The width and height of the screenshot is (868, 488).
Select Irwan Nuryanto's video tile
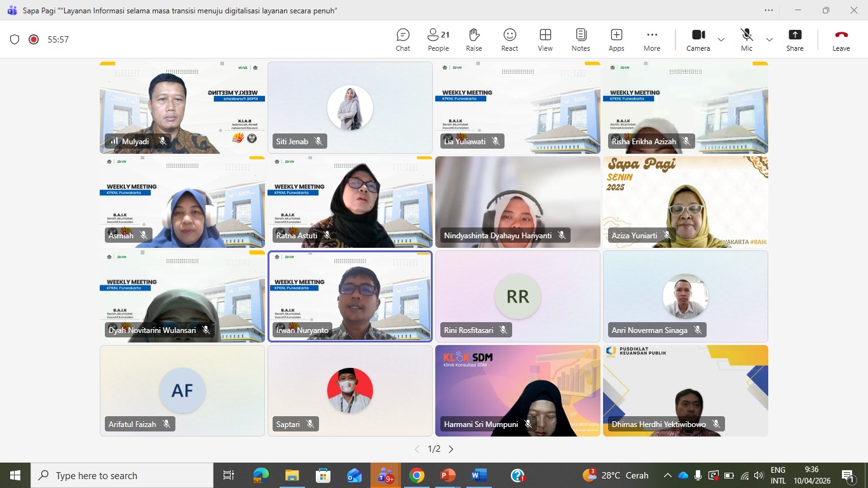click(350, 296)
